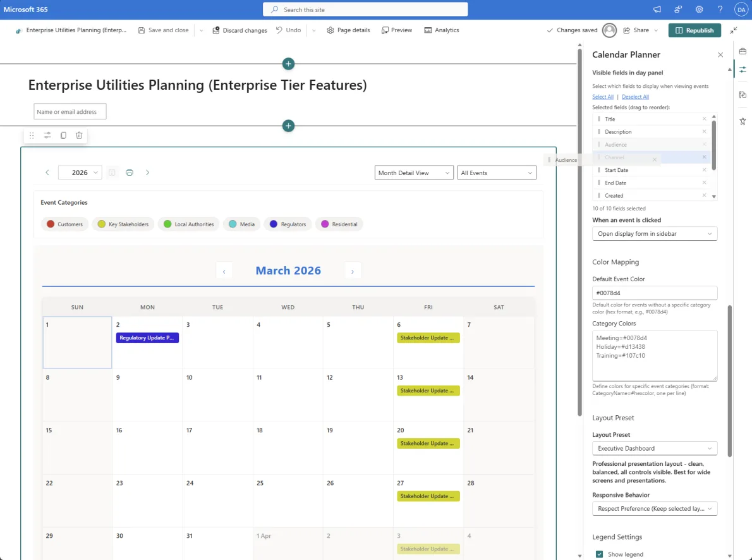
Task: Click the red Customers category color dot
Action: point(51,224)
